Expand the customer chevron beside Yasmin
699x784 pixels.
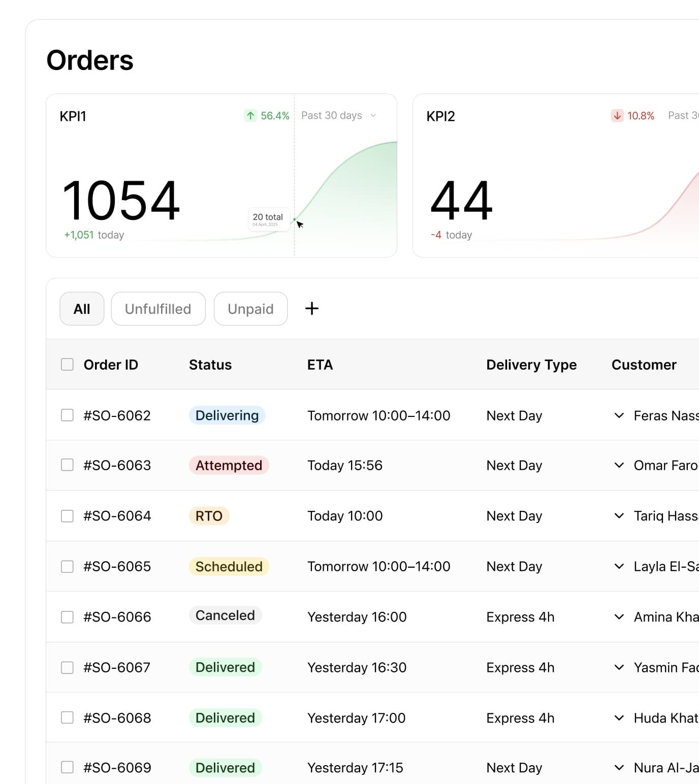[619, 667]
